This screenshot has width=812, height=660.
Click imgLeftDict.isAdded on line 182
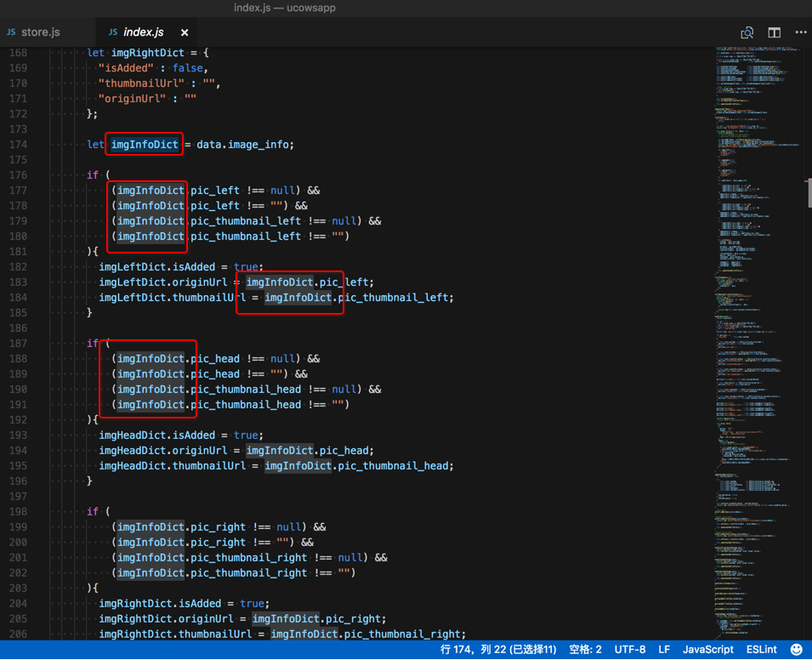(x=157, y=267)
